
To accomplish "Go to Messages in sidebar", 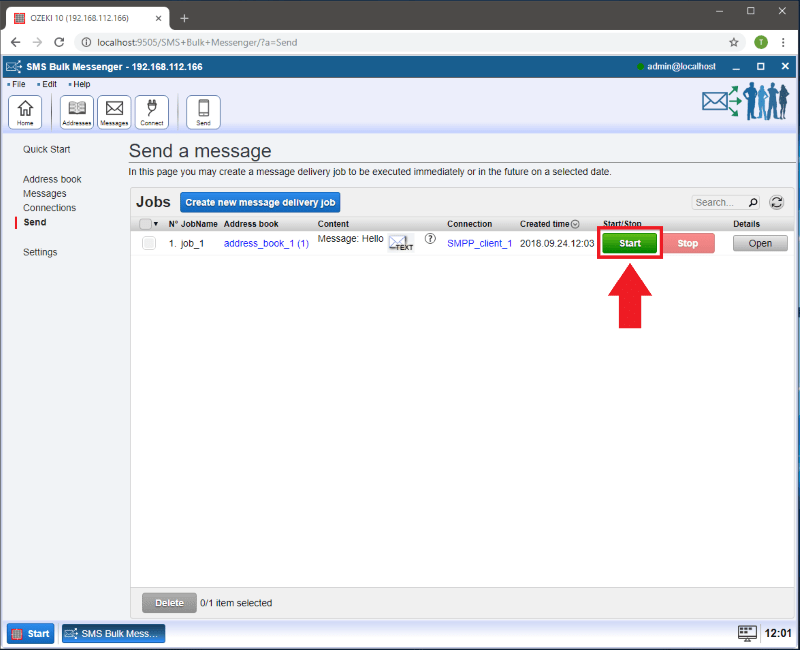I will (x=44, y=193).
